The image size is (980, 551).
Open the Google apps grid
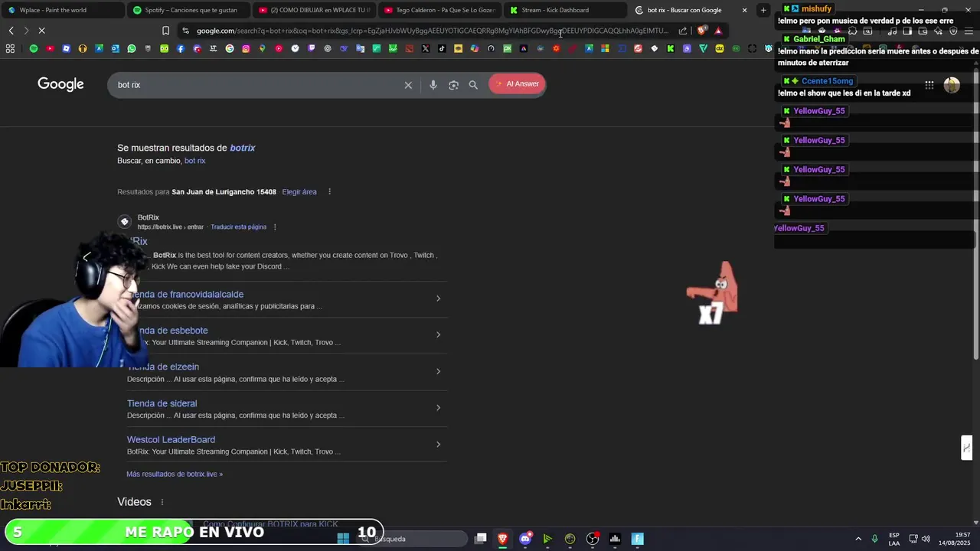point(929,85)
